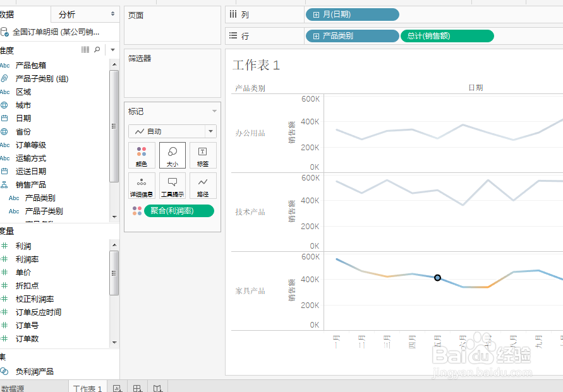Click the 详细信息 (Detail) icon

142,185
